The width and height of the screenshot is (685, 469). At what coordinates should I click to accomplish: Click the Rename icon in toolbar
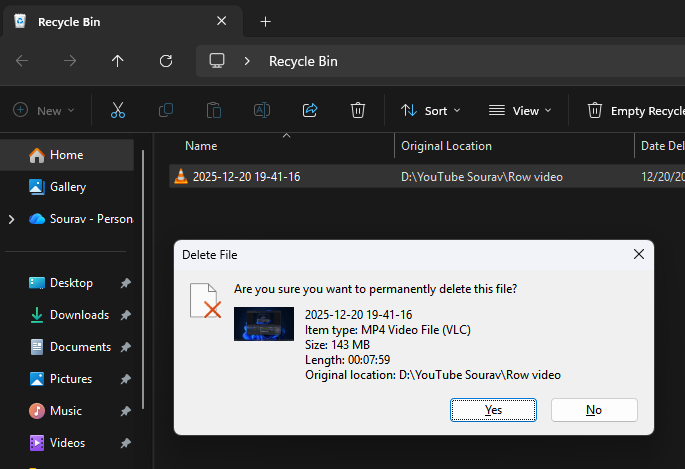(x=262, y=111)
